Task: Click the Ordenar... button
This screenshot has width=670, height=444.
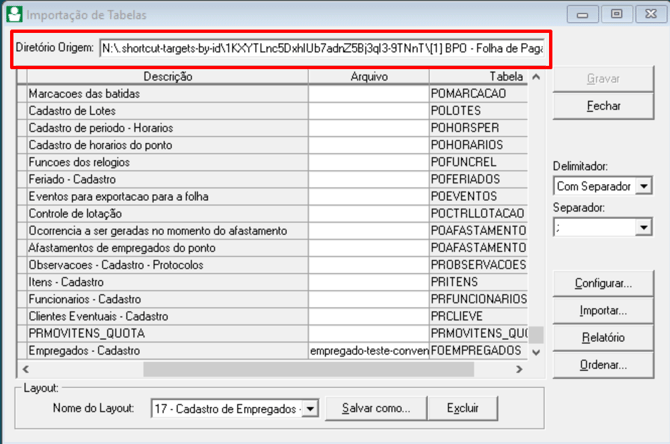Action: click(x=602, y=365)
